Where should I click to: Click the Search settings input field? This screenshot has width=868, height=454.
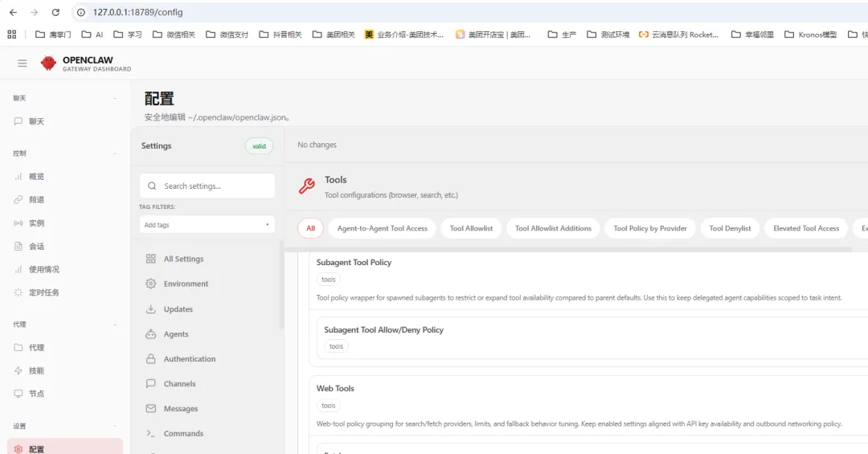tap(207, 186)
